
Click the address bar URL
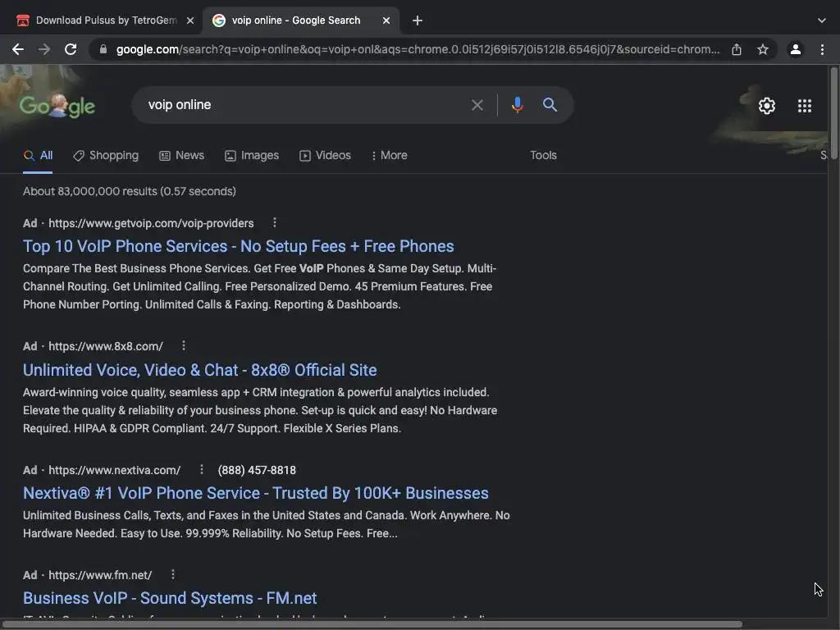418,49
